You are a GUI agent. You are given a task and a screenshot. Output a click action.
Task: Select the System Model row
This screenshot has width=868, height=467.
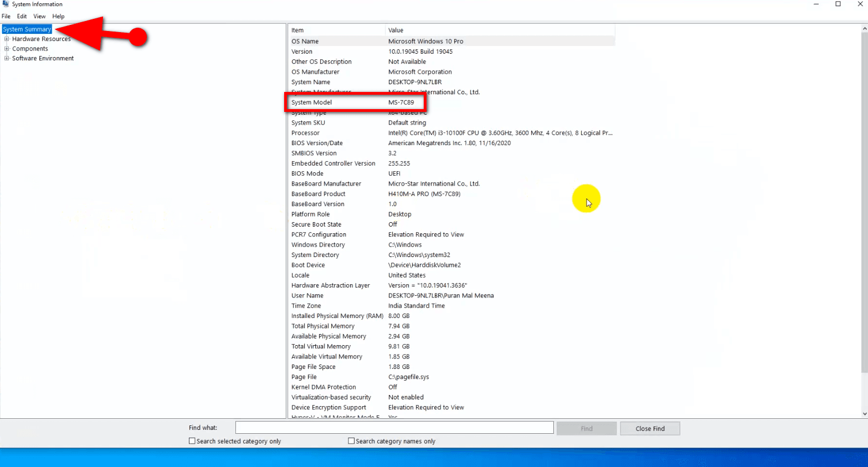tap(451, 102)
